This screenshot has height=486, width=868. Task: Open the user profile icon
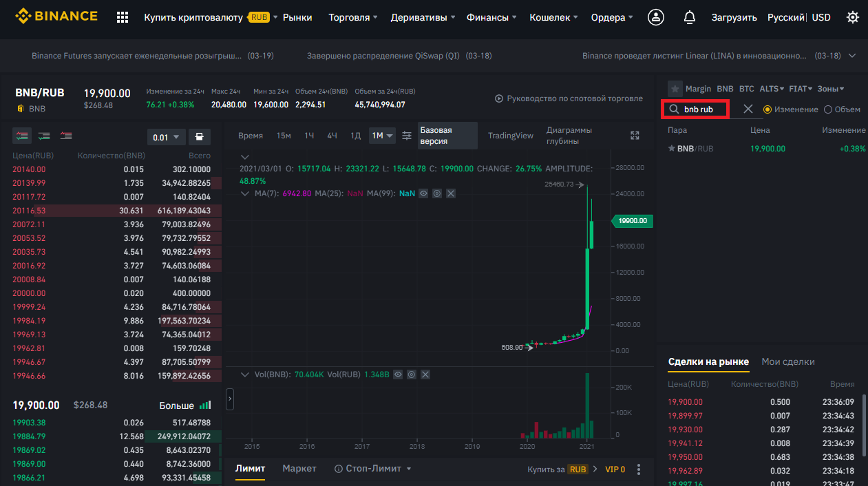tap(656, 17)
